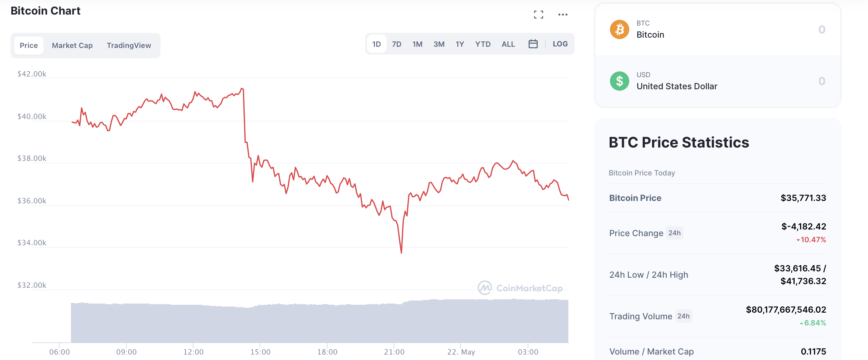Show the 3M price range

(x=439, y=44)
